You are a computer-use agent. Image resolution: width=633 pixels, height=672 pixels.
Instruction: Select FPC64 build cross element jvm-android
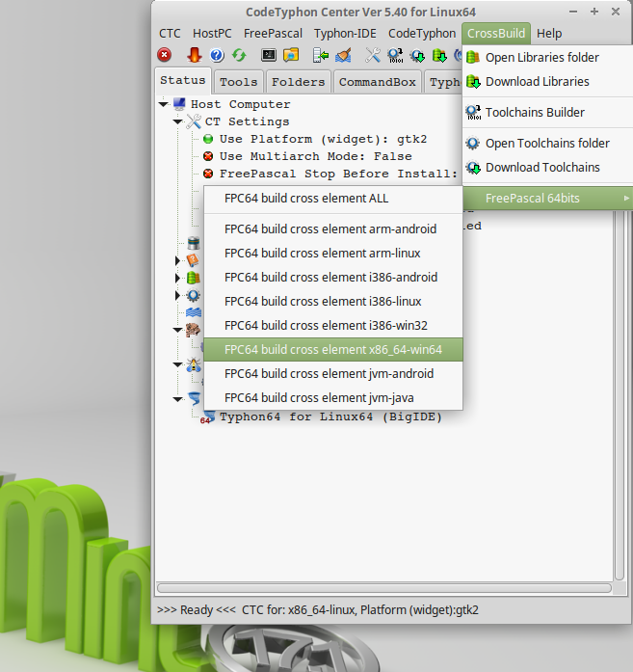tap(333, 374)
